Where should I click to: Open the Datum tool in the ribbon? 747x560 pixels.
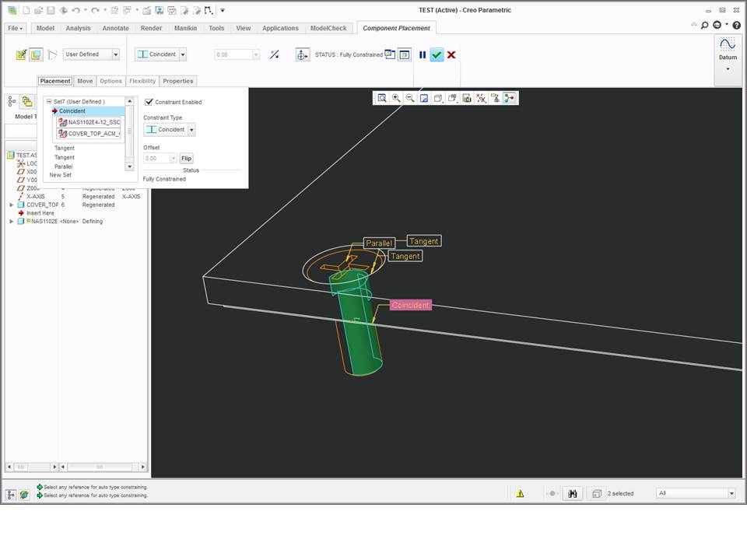click(x=728, y=54)
